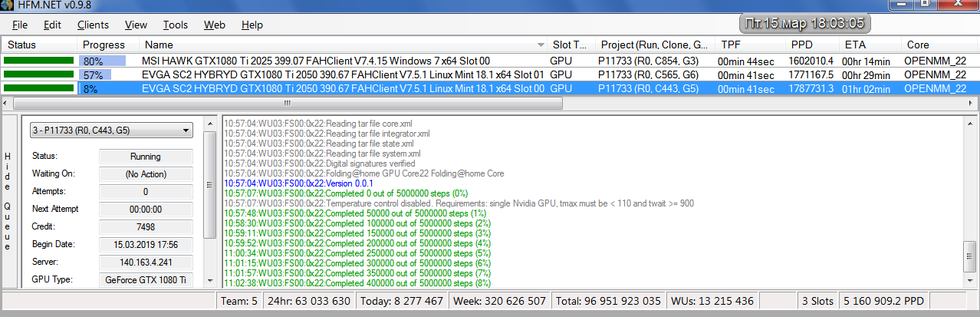980x317 pixels.
Task: Select the MSI HAWK GTX1080 Ti client row
Action: 490,61
